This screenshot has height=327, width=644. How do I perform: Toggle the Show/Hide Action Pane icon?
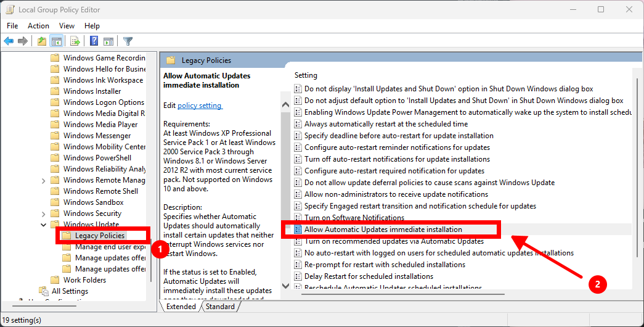click(x=108, y=41)
